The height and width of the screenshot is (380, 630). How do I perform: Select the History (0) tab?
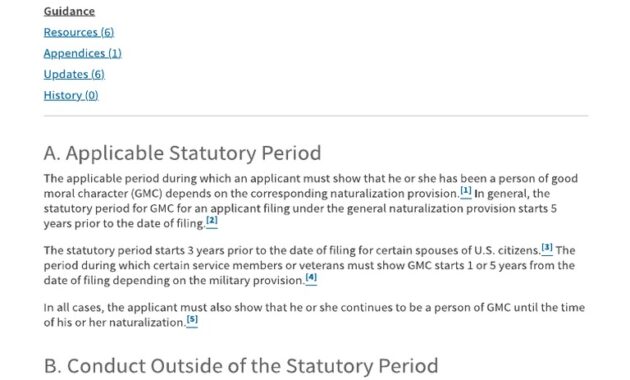[x=71, y=95]
